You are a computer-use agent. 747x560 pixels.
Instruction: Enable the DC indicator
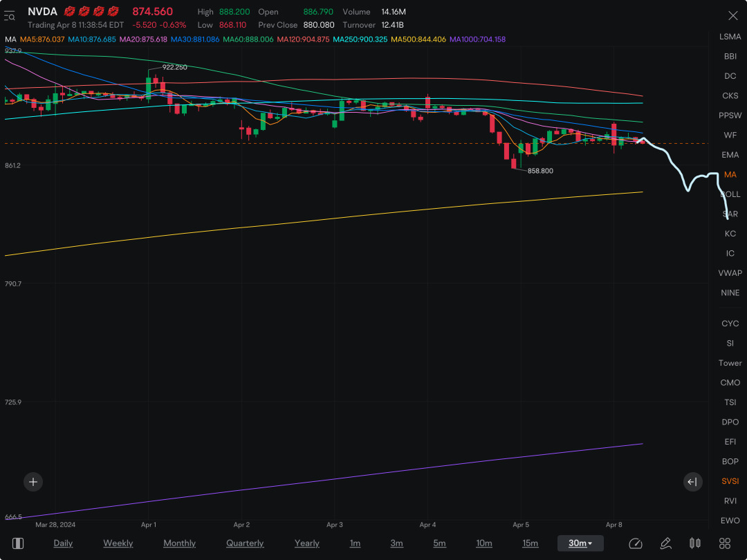(x=730, y=76)
